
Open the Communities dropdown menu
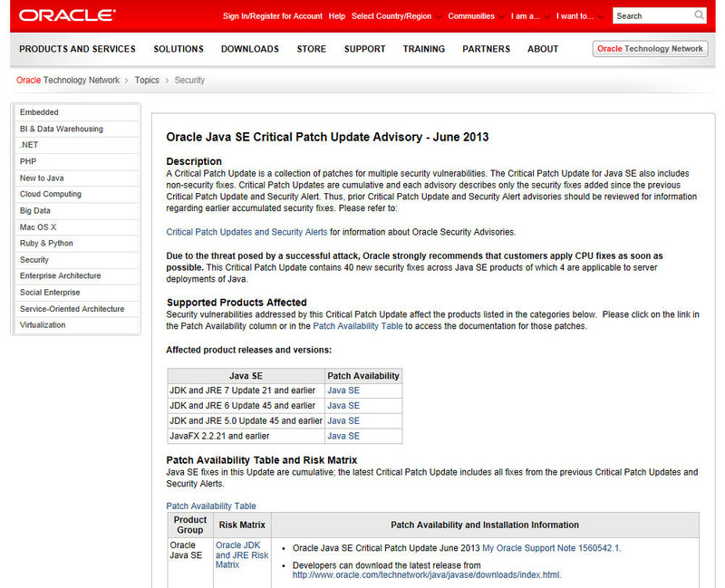[477, 16]
